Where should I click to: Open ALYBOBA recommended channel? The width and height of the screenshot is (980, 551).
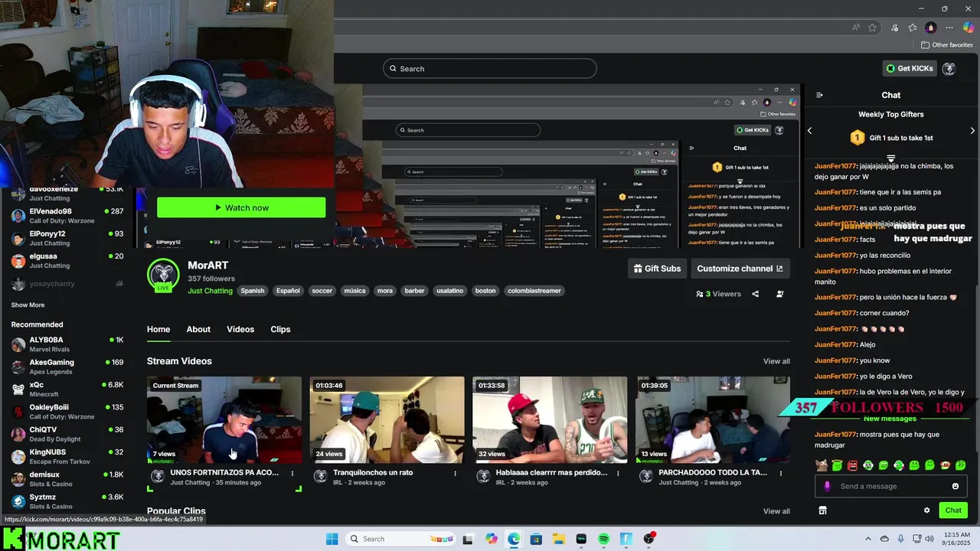[67, 344]
